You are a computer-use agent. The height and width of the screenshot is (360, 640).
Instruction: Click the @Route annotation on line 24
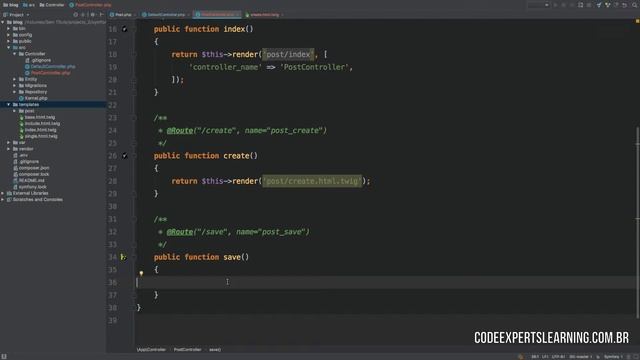[x=180, y=131]
